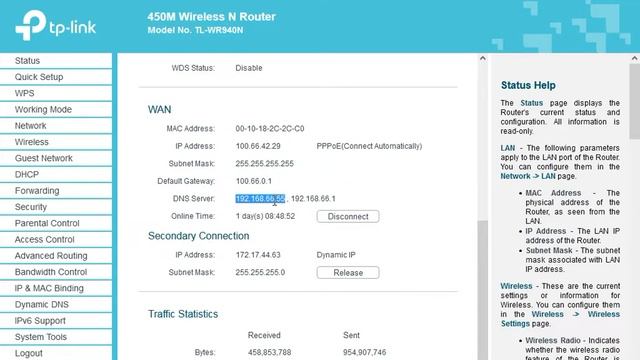Open Forwarding menu
Screen dimensions: 640x360
click(x=56, y=191)
